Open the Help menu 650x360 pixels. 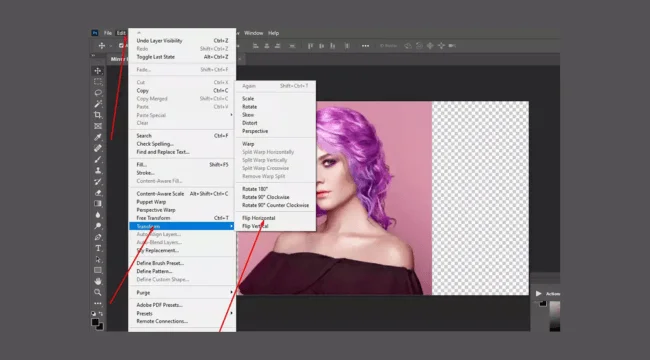pyautogui.click(x=274, y=33)
